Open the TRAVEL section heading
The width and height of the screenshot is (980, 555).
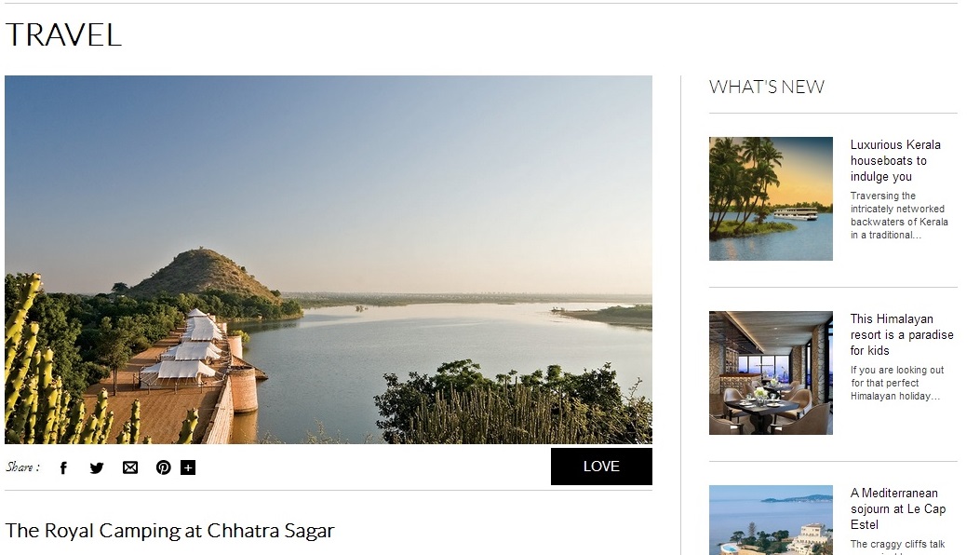tap(63, 35)
